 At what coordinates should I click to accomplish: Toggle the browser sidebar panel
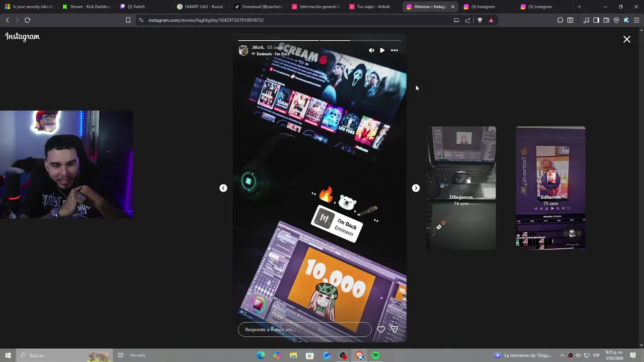[596, 20]
